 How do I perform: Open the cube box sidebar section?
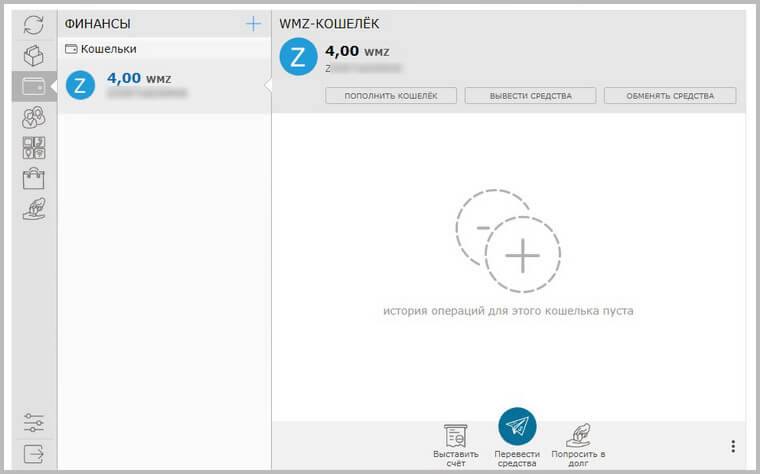click(33, 55)
